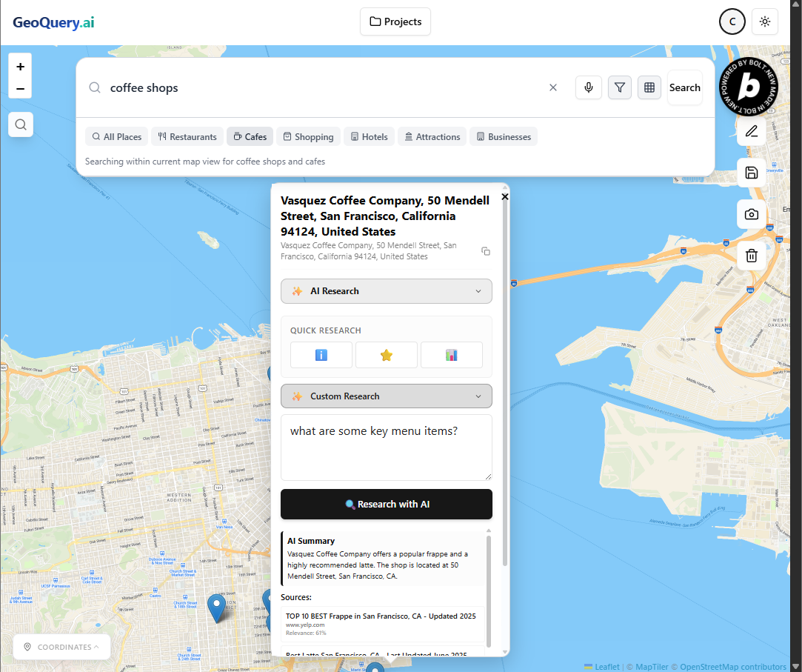Click the save floppy disk icon
The width and height of the screenshot is (802, 672).
click(x=752, y=173)
